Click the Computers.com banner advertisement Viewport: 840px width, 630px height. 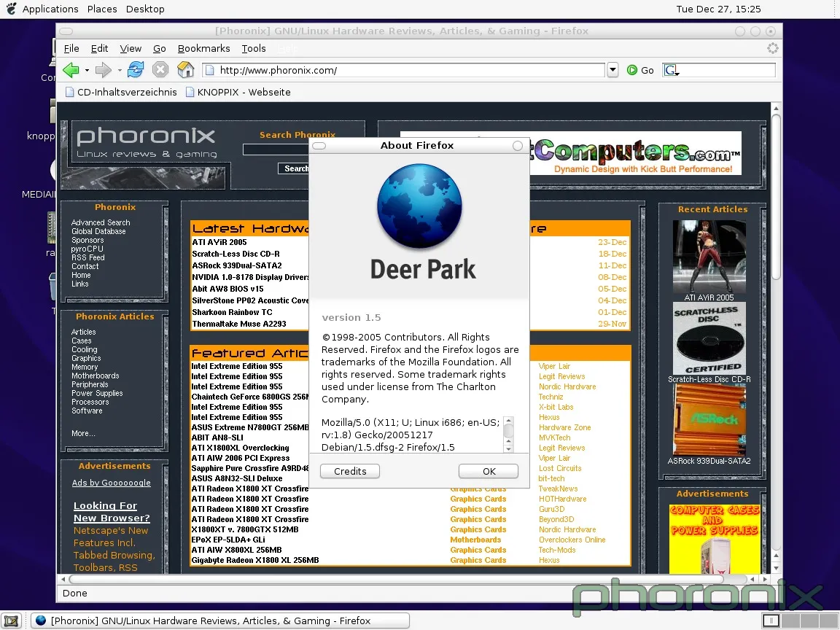click(x=635, y=154)
